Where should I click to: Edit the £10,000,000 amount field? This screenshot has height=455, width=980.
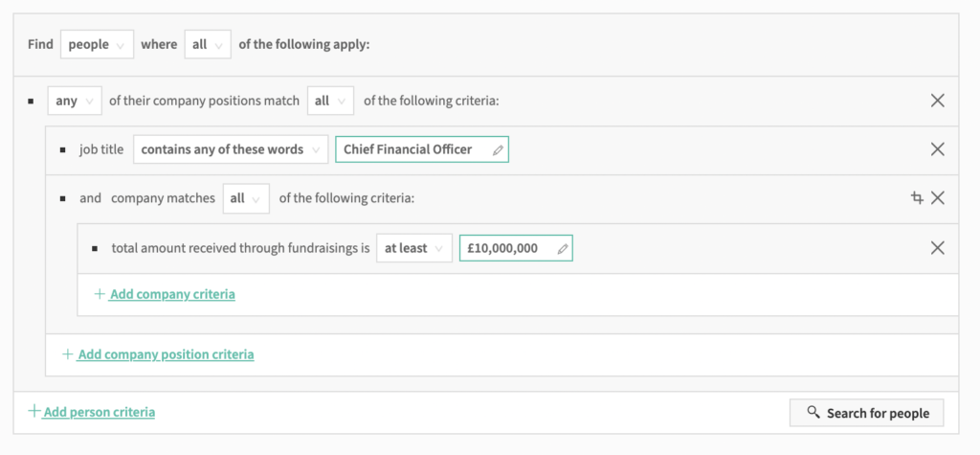pos(503,248)
